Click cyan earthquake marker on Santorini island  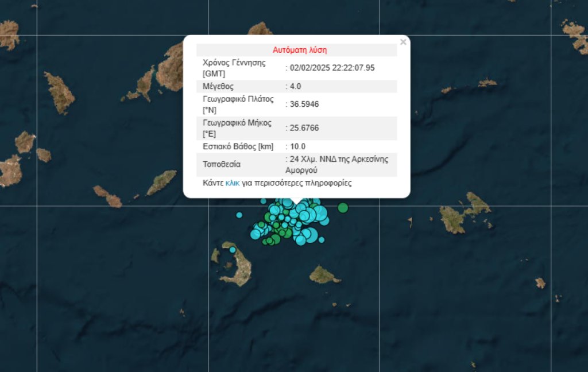point(233,250)
